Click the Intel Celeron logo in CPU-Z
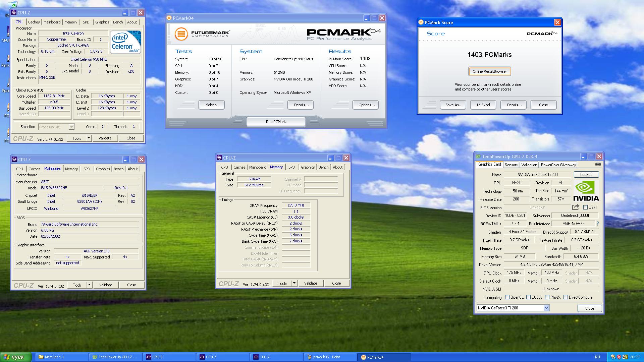 click(126, 42)
